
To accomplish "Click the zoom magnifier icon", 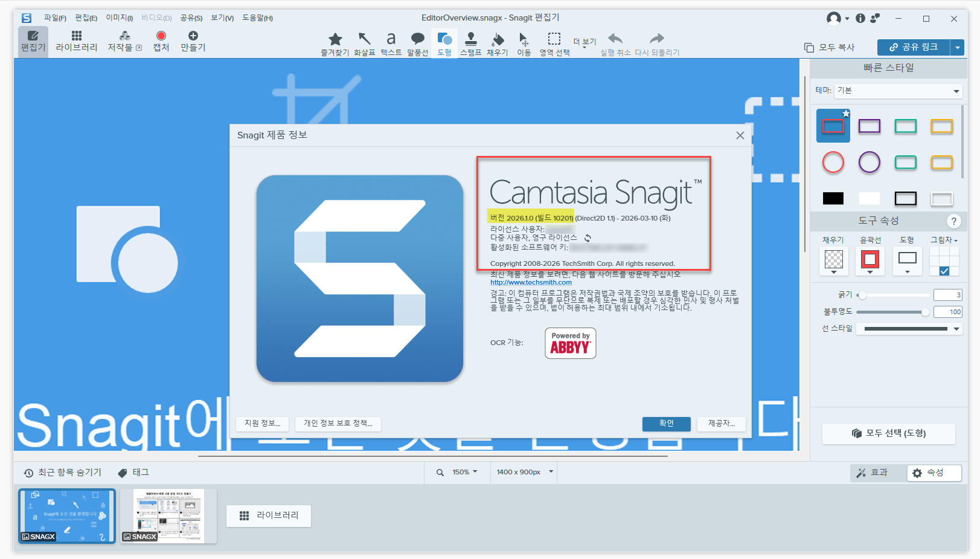I will (x=440, y=473).
